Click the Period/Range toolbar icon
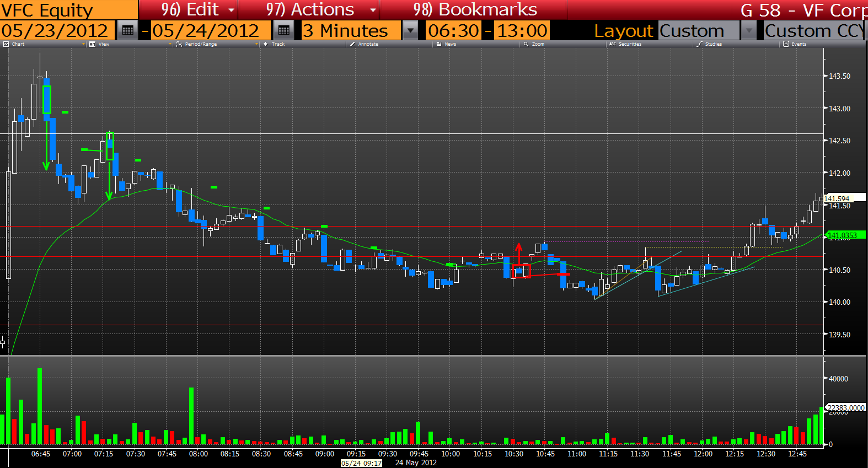Image resolution: width=868 pixels, height=468 pixels. (179, 44)
